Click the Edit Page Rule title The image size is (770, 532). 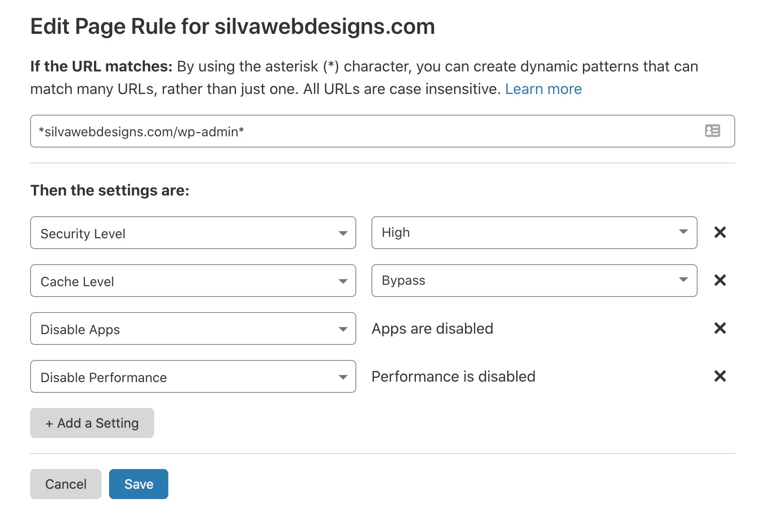click(x=233, y=26)
